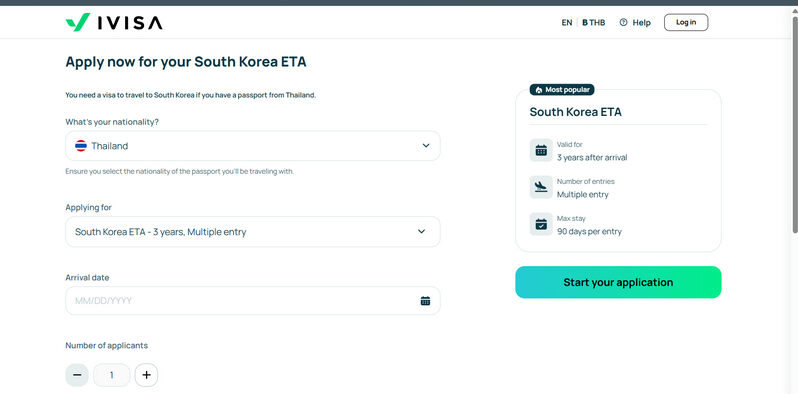The width and height of the screenshot is (798, 394).
Task: Increase number of applicants with plus button
Action: tap(147, 375)
